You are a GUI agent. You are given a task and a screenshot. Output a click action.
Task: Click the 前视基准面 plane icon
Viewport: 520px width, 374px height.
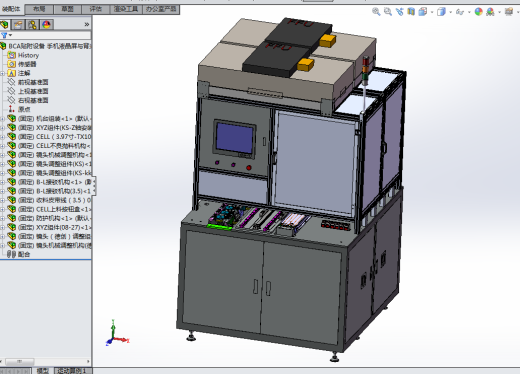(x=12, y=82)
